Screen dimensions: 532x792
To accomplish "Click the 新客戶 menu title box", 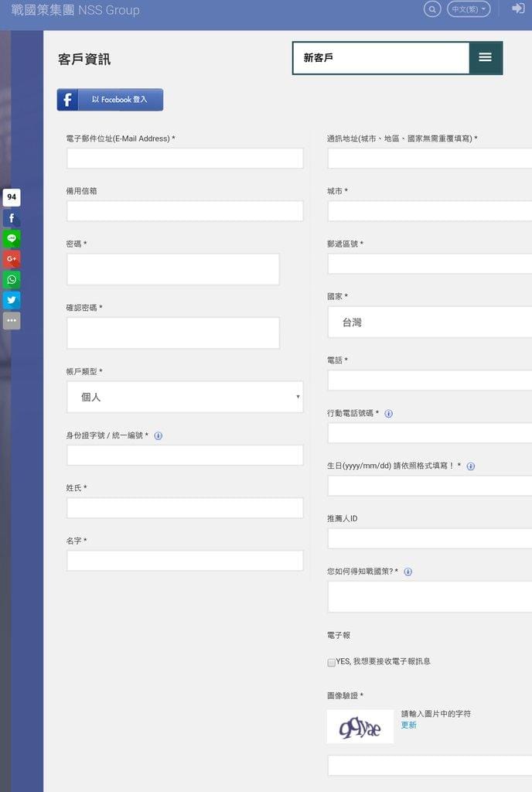I will [x=381, y=57].
